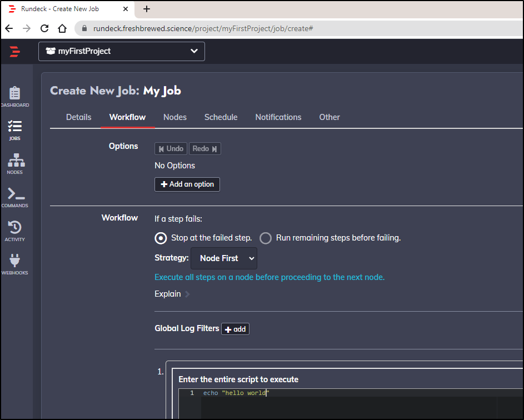
Task: Select 'Stop at the failed step' radio
Action: pyautogui.click(x=161, y=238)
